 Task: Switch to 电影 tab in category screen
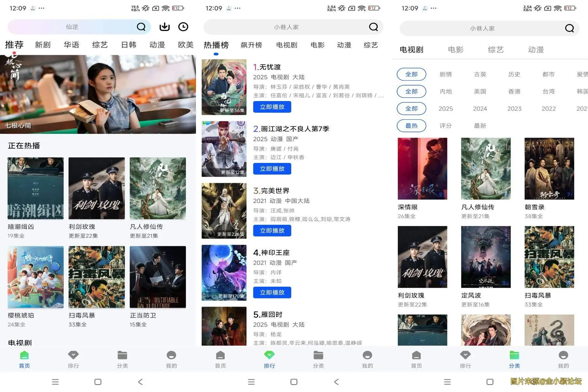[x=455, y=50]
